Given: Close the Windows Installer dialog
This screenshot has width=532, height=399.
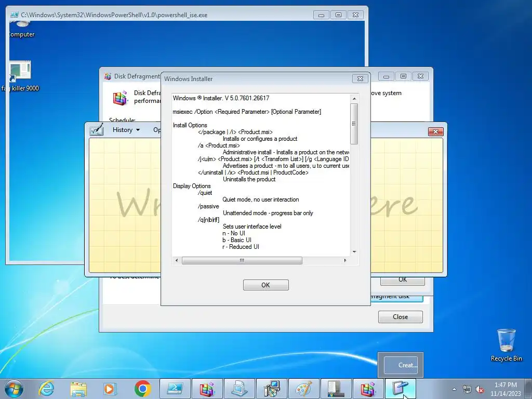Looking at the screenshot, I should click(360, 79).
